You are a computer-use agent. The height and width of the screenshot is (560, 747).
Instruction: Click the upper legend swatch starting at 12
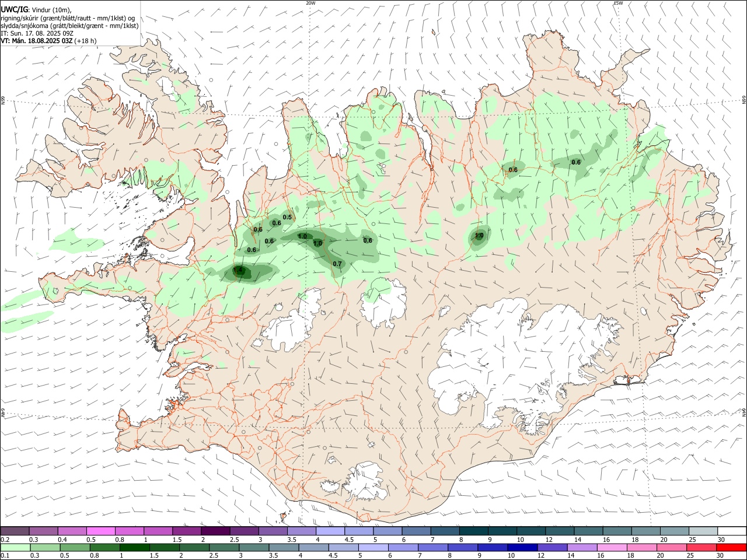[x=560, y=531]
